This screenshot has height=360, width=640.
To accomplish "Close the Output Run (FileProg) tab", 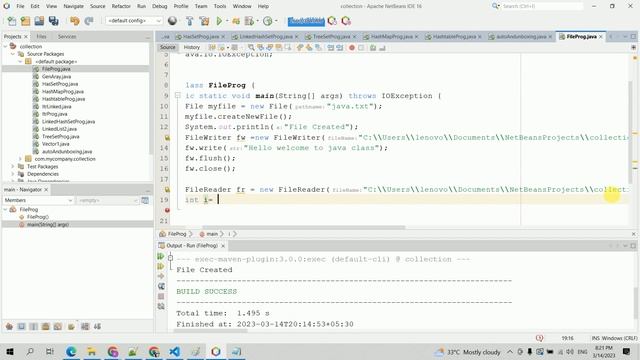I will [x=223, y=246].
